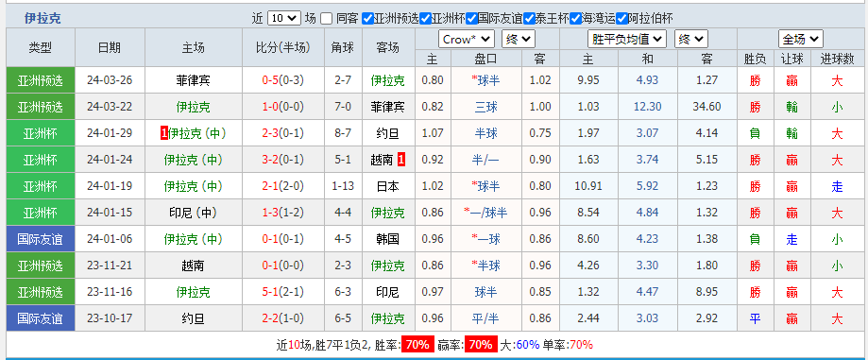Uncheck the 海湾运 filter checkbox

[x=576, y=18]
